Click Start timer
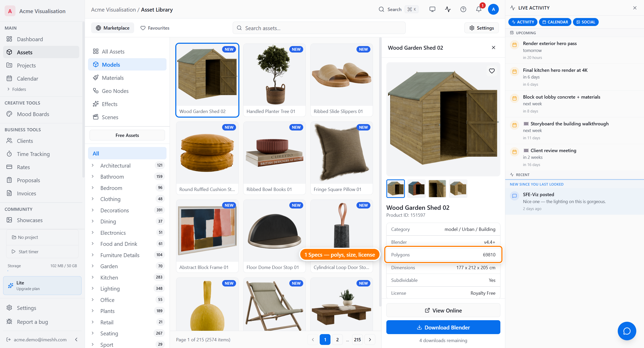This screenshot has height=348, width=644. tap(42, 251)
